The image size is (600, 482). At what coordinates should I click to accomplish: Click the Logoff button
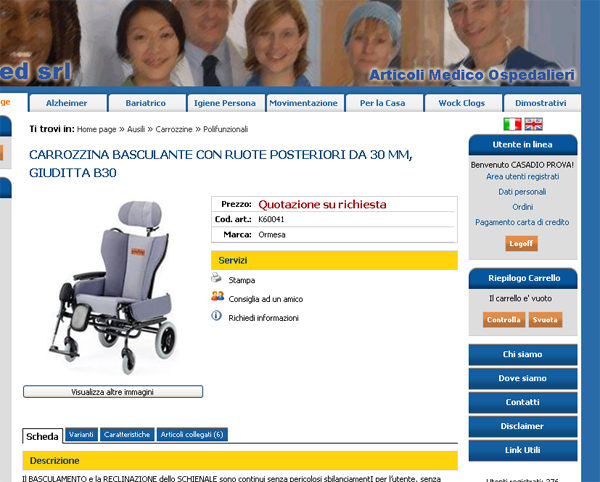(522, 243)
